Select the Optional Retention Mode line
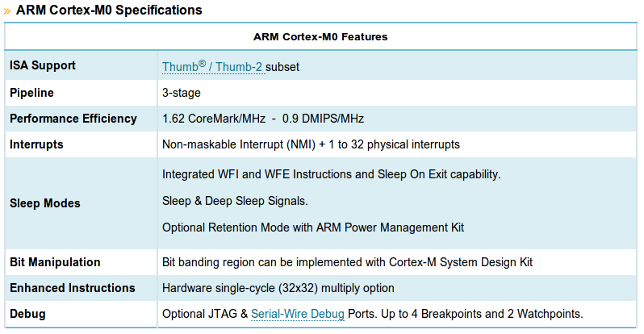 (x=313, y=228)
